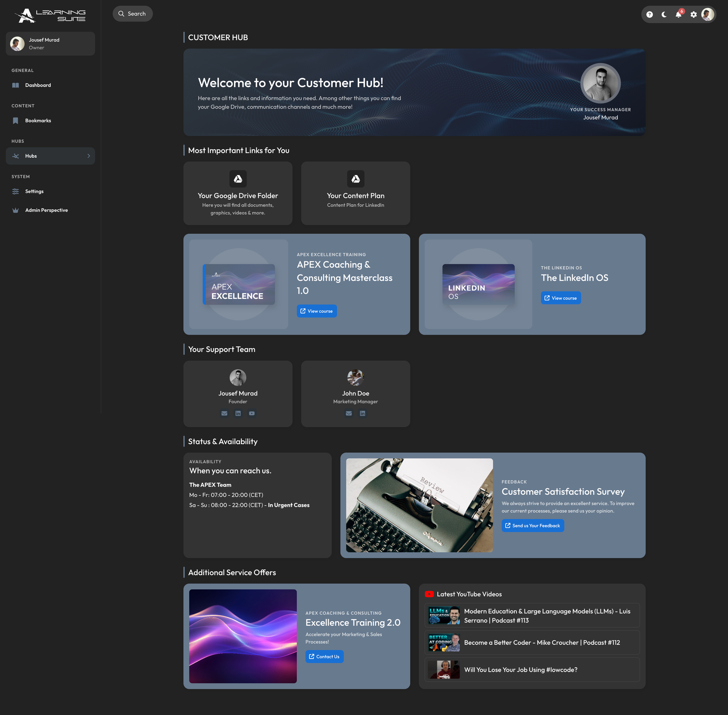Open the settings gear in the top bar
Screen dimensions: 728x715
pos(693,14)
